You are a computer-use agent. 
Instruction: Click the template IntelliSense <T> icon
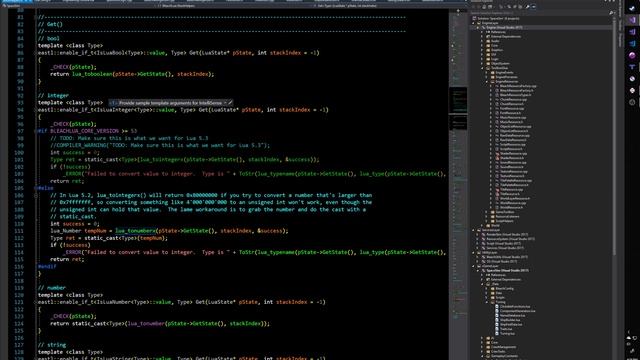(113, 103)
